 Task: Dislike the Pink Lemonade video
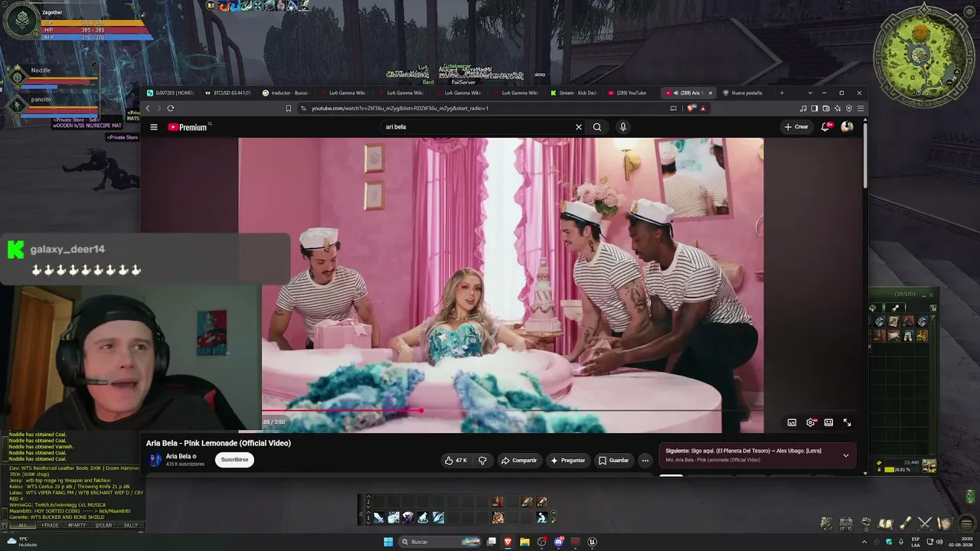pos(482,460)
